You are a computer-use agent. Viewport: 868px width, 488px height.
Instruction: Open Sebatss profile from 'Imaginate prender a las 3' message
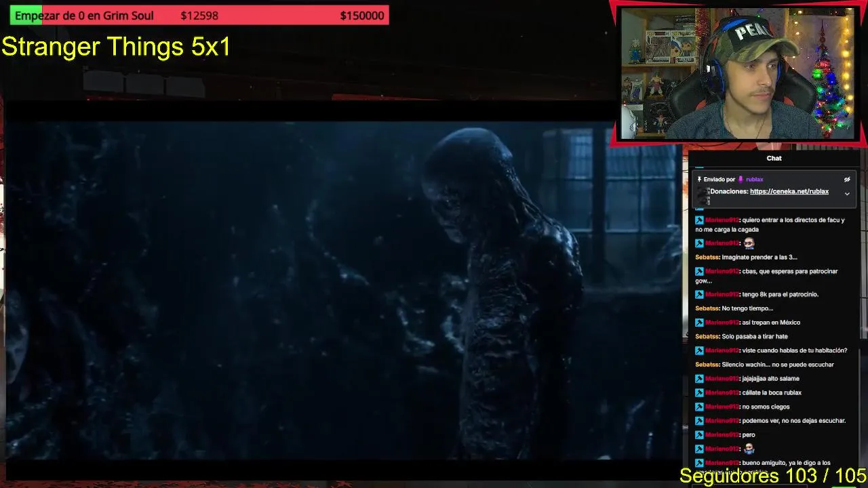pos(707,258)
